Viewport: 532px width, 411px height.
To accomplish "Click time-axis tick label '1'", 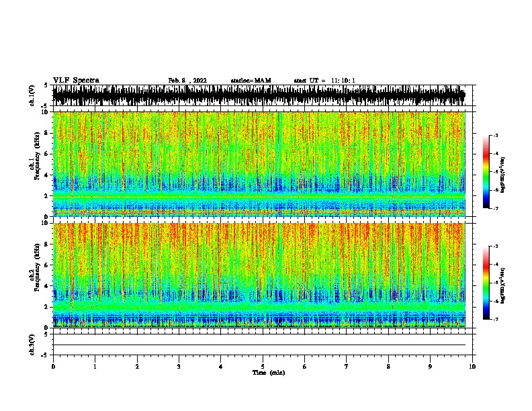I will point(95,367).
